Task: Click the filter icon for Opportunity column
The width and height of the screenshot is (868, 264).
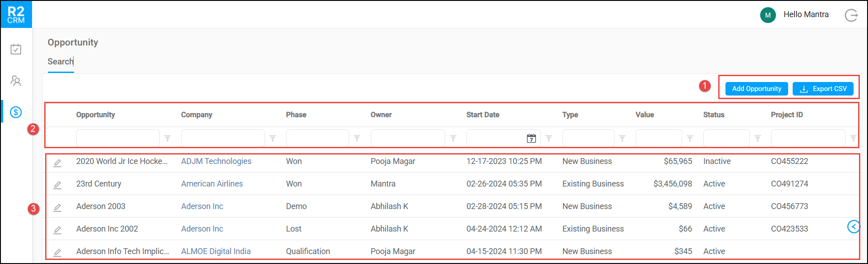Action: click(168, 139)
